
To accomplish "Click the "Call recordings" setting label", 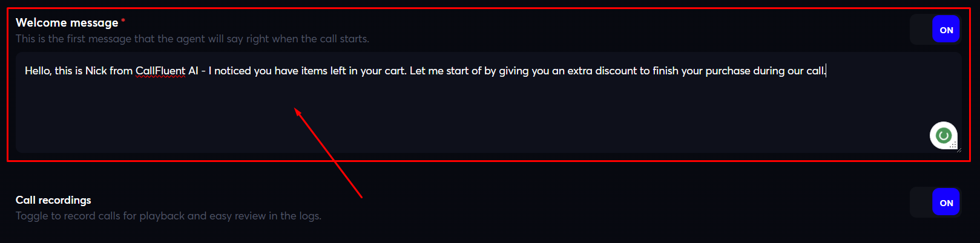I will (53, 200).
